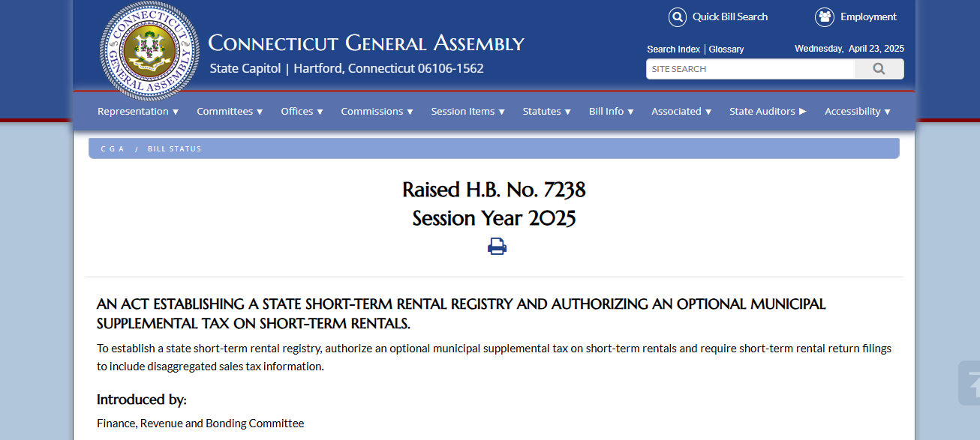
Task: Open Quick Bill Search magnifier icon
Action: coord(678,17)
